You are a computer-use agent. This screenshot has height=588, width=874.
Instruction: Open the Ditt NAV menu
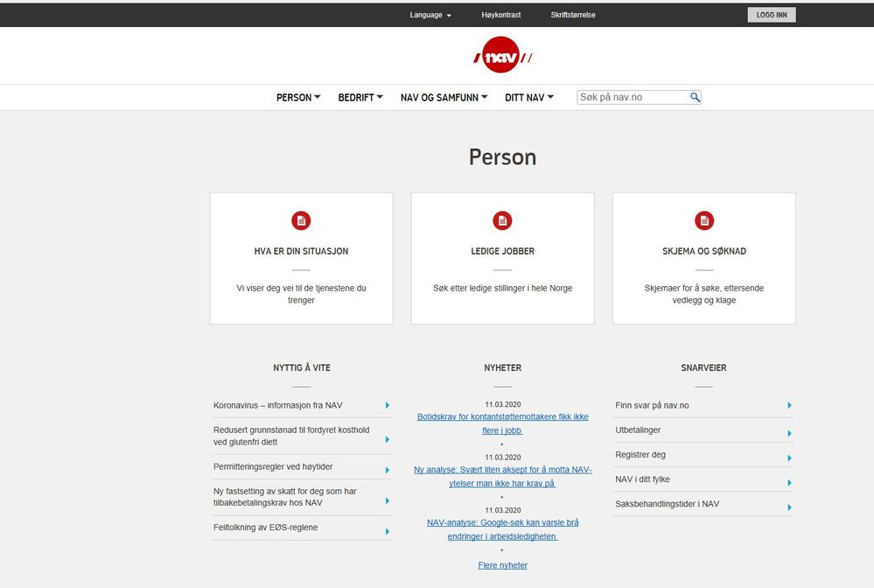click(529, 97)
